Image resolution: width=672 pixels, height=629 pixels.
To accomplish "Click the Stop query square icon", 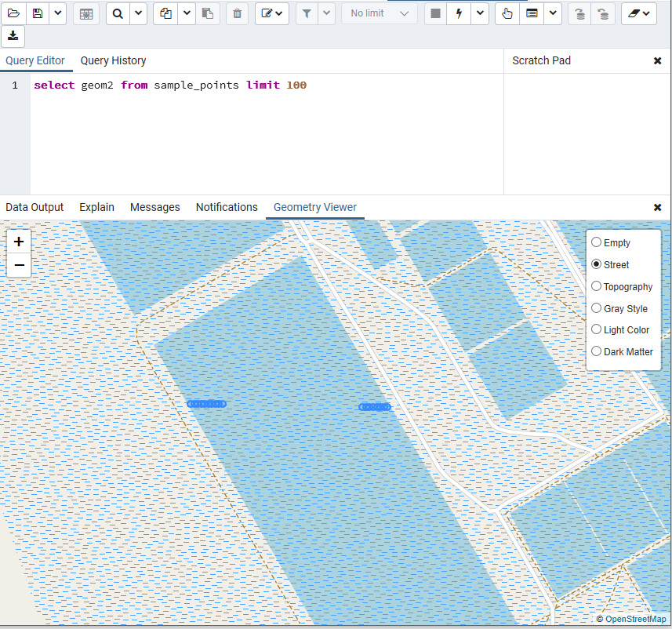I will [436, 13].
